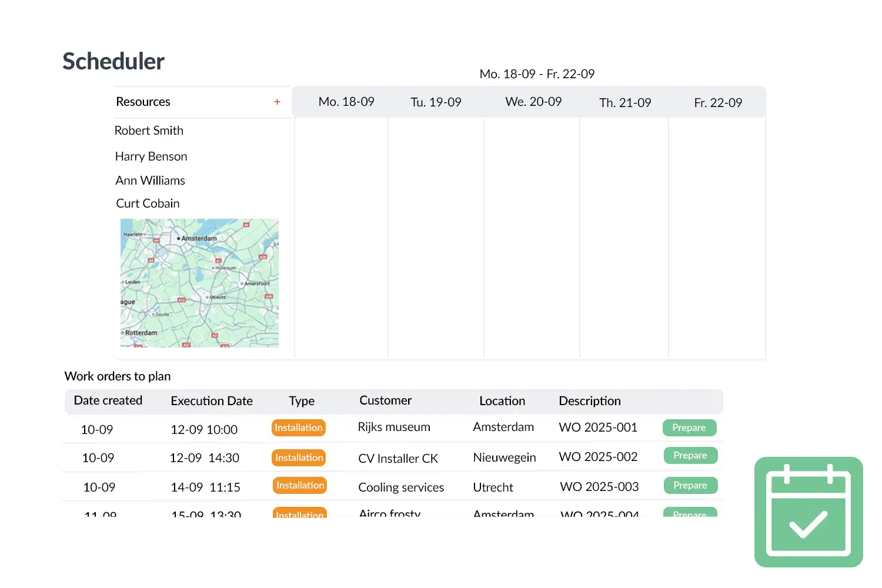Click Installation tag on CV Installer CK row
882x588 pixels.
click(299, 457)
